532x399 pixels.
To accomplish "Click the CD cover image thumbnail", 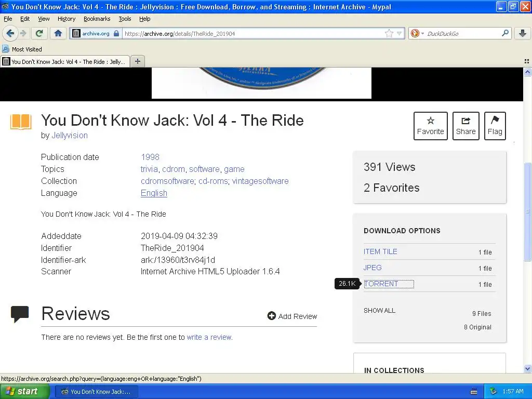I will (261, 83).
